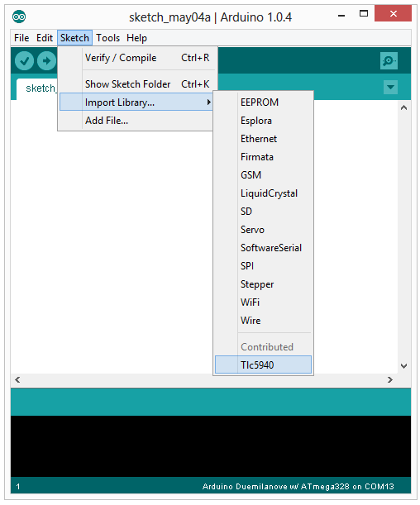Open the Serial Monitor magnifier icon
This screenshot has height=505, width=420.
click(x=389, y=61)
